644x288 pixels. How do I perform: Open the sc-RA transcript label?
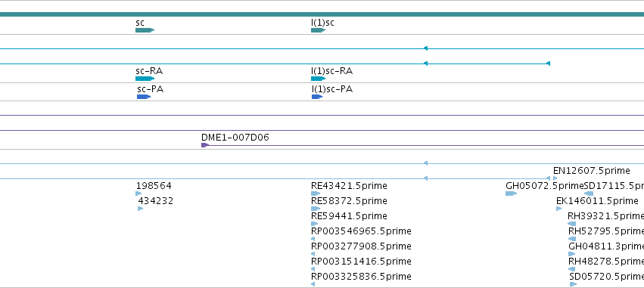tap(149, 71)
